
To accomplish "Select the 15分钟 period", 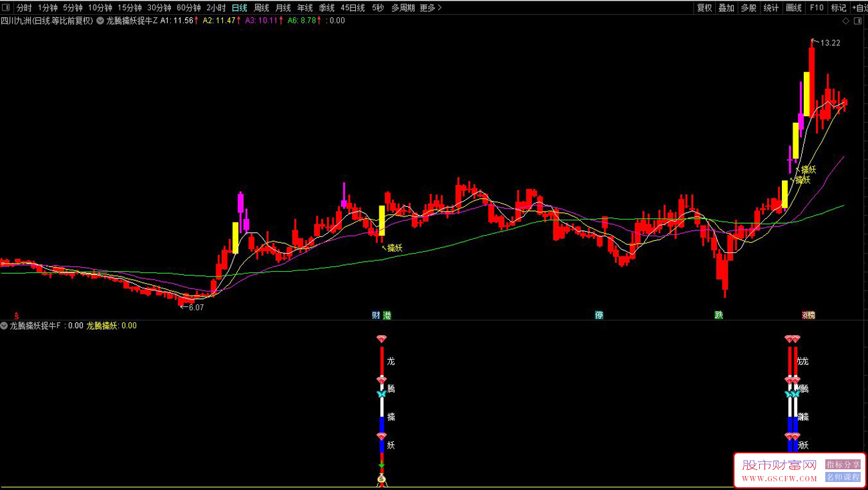I will [130, 8].
